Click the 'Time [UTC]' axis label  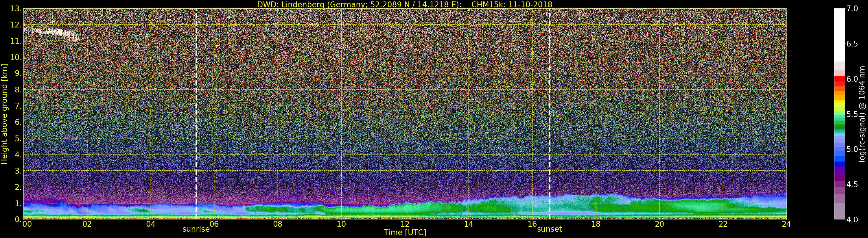[x=405, y=233]
